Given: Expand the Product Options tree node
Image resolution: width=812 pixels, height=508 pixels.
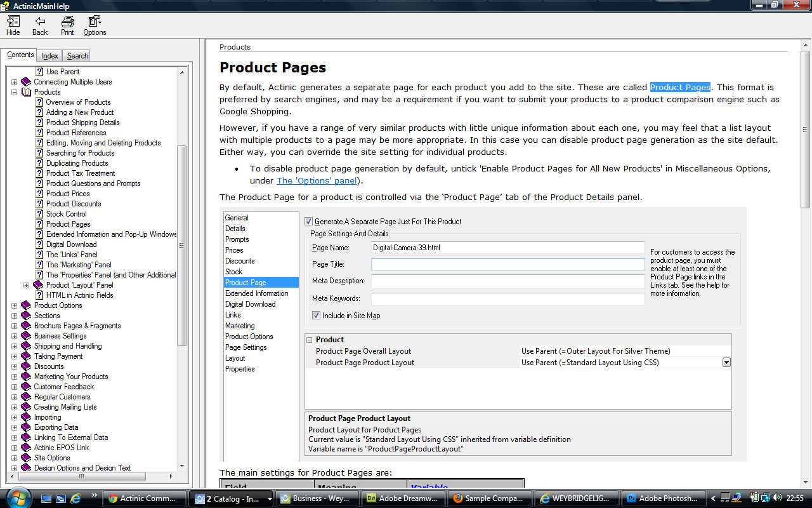Looking at the screenshot, I should click(14, 305).
